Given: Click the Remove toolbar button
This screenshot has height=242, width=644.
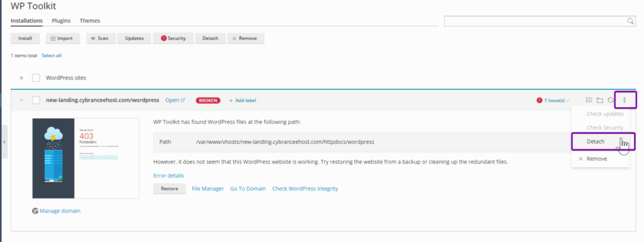Looking at the screenshot, I should [x=246, y=38].
